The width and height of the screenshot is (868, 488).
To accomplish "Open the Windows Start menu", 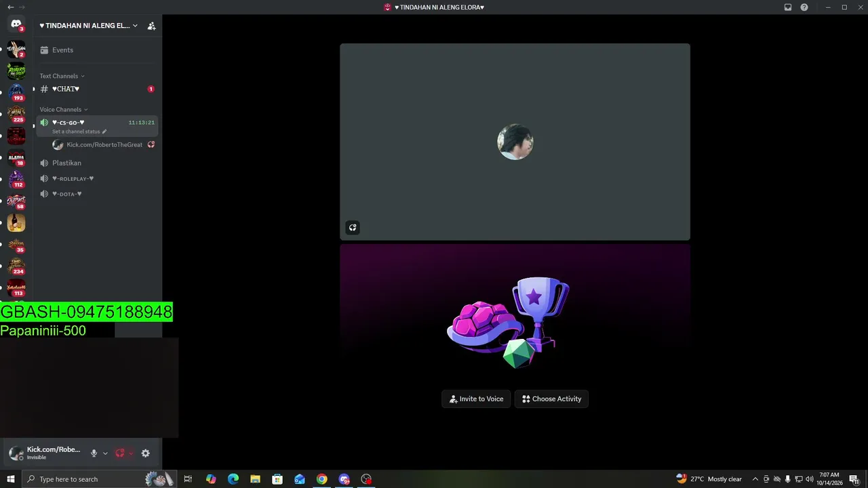I will point(11,479).
